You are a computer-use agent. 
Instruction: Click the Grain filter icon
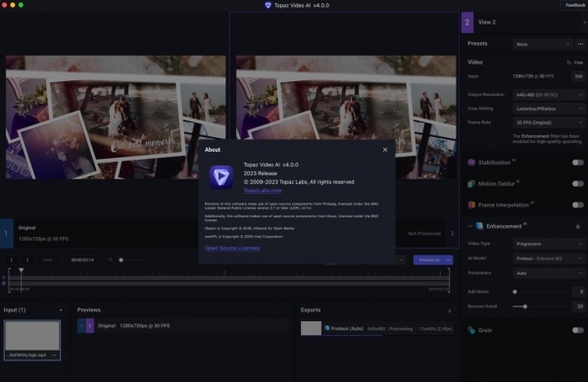(x=471, y=330)
